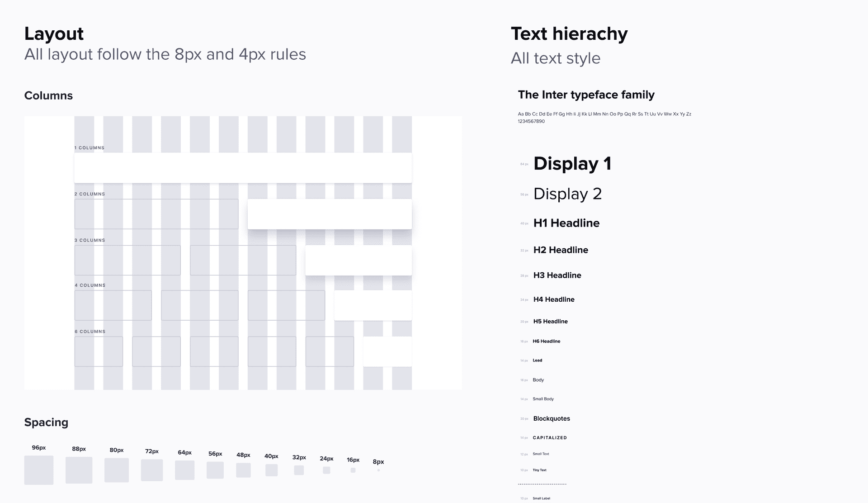868x503 pixels.
Task: Click the Inter typeface family label
Action: [x=585, y=94]
